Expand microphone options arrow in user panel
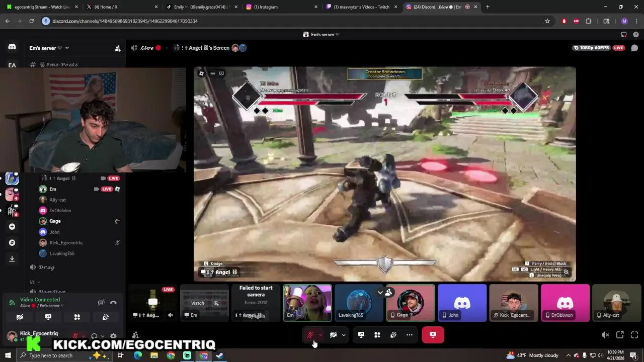 (84, 336)
